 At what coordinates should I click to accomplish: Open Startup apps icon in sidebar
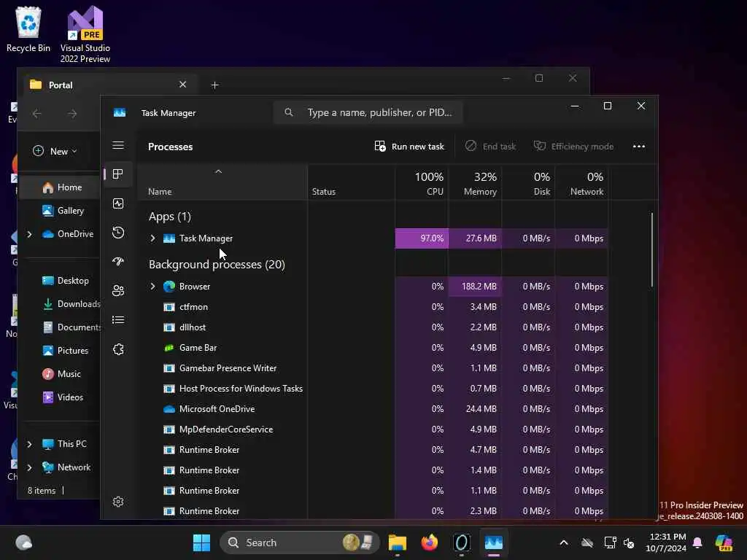(x=118, y=262)
